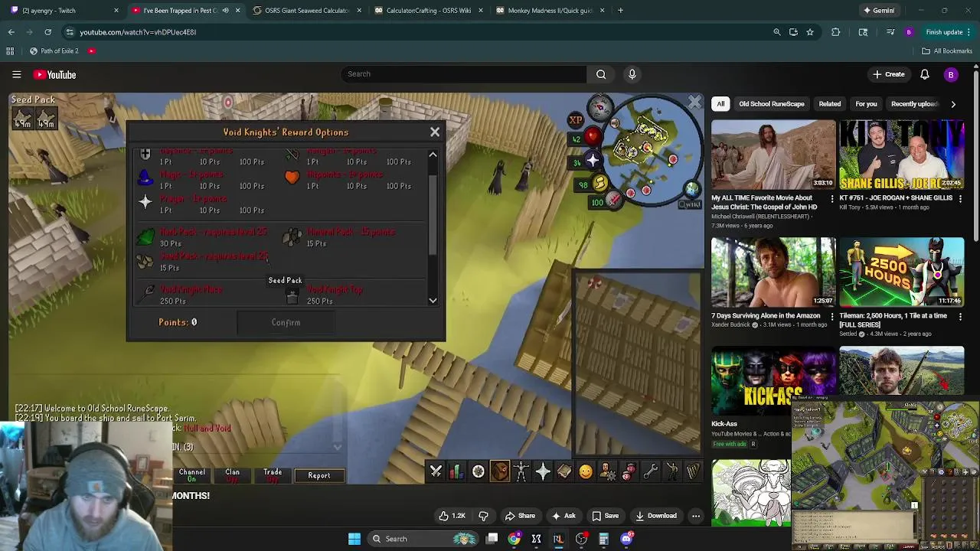Viewport: 980px width, 551px height.
Task: Open the Finish update Chrome menu
Action: (x=949, y=32)
